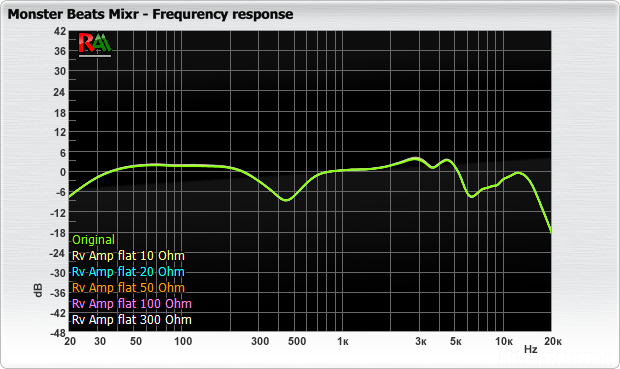This screenshot has height=369, width=620.
Task: Click the '5к' frequency axis label
Action: tap(456, 341)
